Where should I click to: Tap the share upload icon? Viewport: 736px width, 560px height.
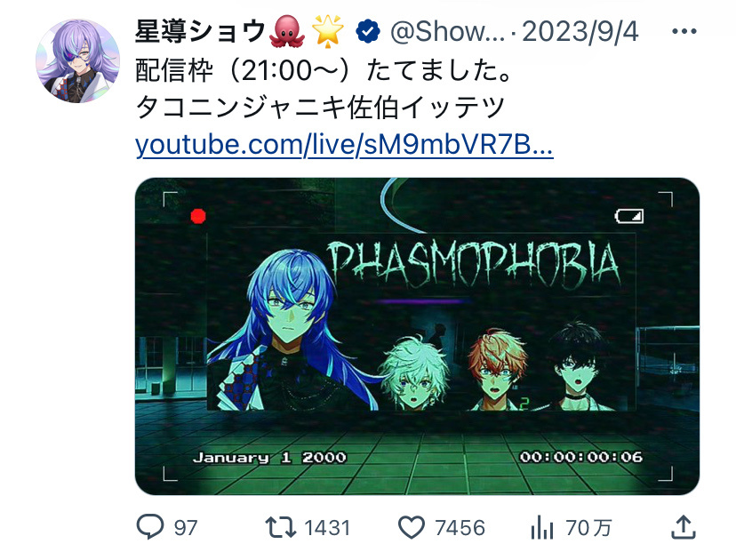[x=683, y=527]
